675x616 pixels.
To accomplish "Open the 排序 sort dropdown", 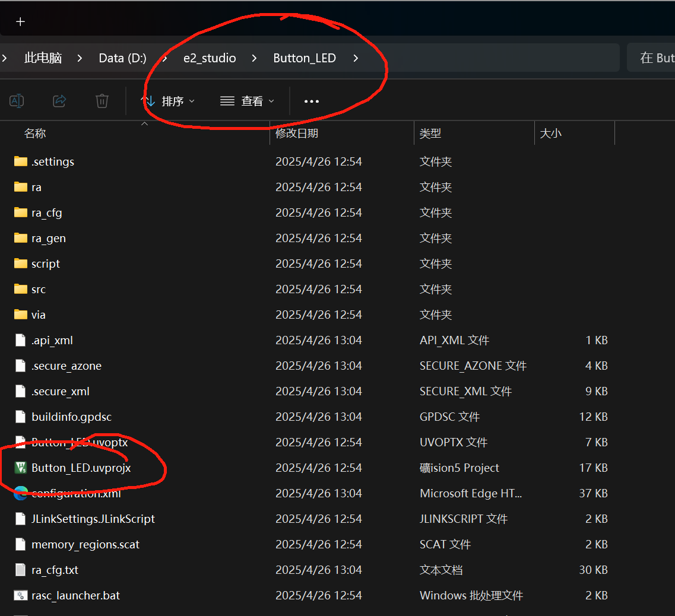I will pos(169,101).
